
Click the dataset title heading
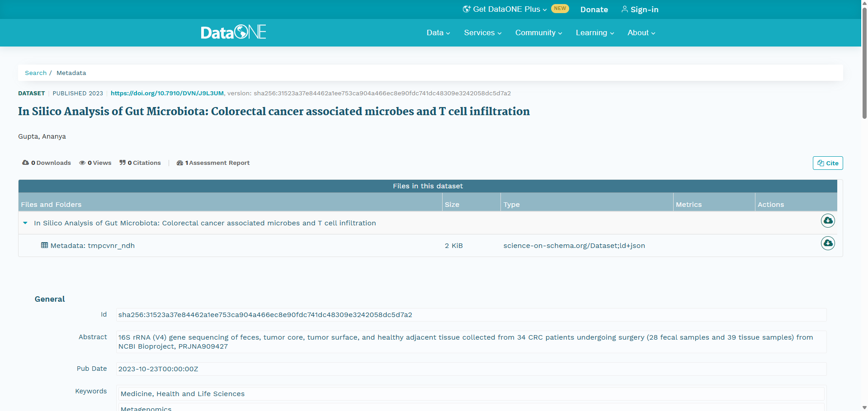274,111
